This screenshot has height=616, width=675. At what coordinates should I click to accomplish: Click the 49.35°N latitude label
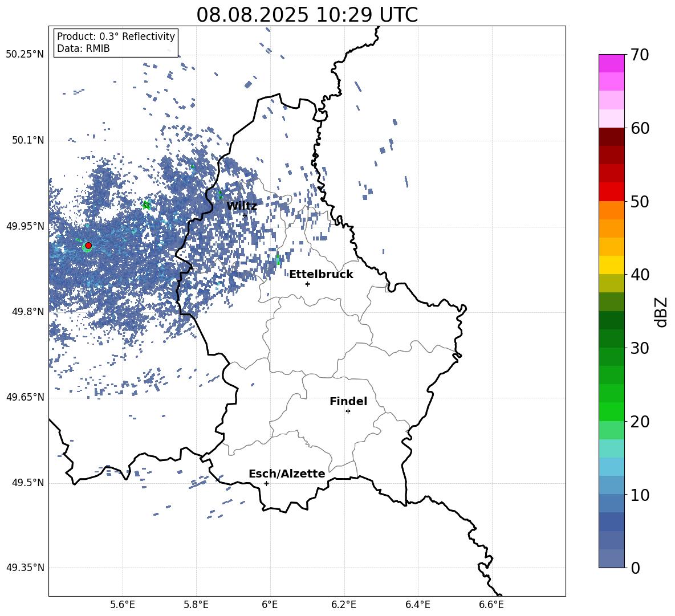[x=26, y=568]
